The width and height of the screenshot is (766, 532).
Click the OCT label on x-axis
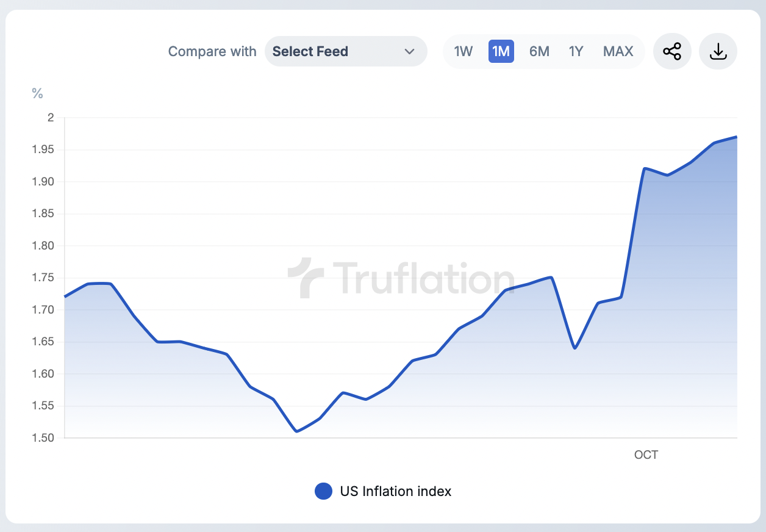pyautogui.click(x=646, y=455)
